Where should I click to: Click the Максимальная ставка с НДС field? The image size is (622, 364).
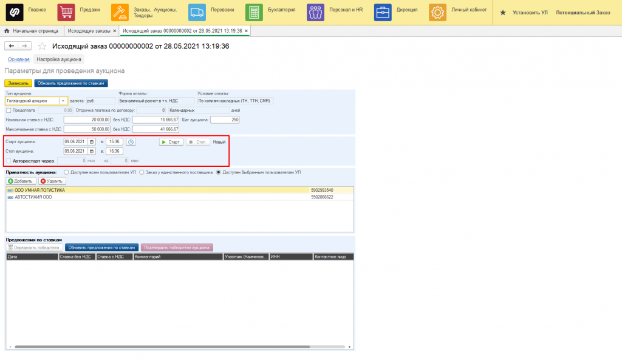tap(87, 129)
